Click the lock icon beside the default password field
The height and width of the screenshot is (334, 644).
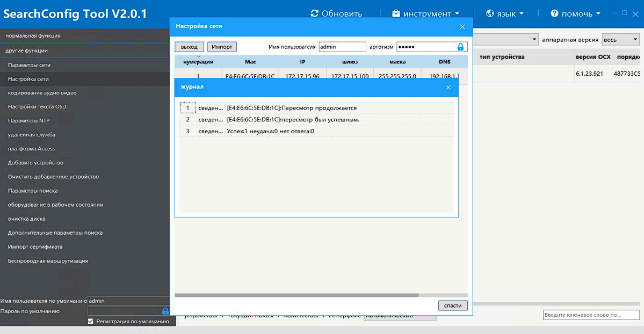coord(165,311)
